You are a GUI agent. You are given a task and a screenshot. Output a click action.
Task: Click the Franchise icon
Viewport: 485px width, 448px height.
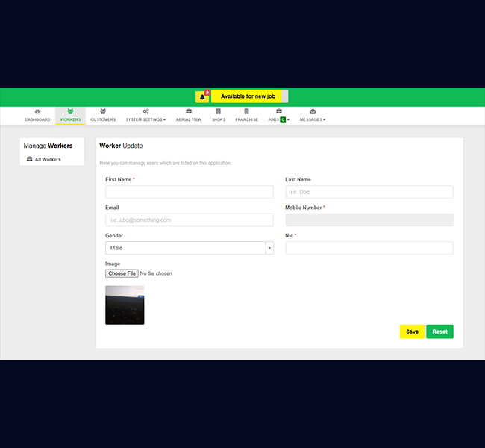[246, 111]
